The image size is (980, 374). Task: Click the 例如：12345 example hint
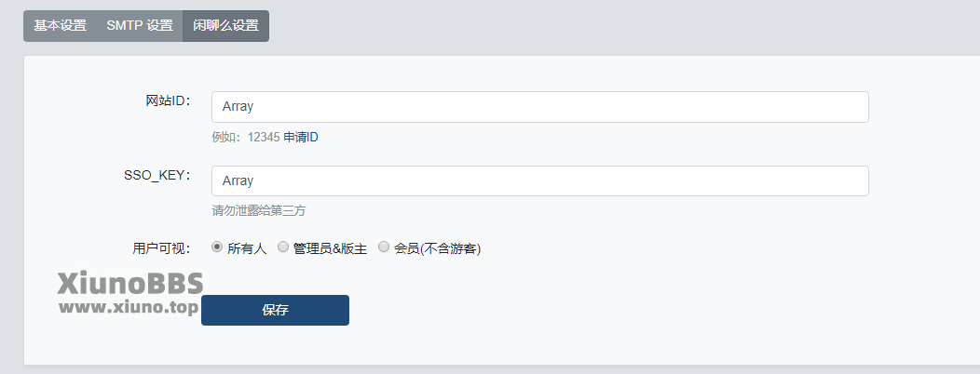tap(246, 138)
